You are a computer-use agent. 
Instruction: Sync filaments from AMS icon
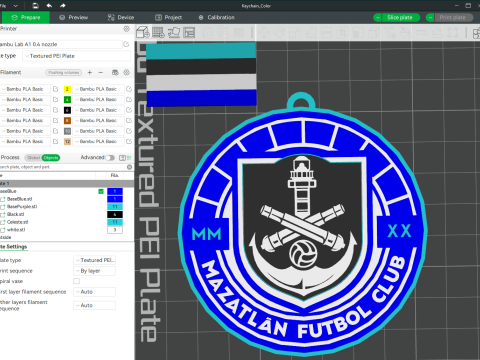click(x=115, y=72)
